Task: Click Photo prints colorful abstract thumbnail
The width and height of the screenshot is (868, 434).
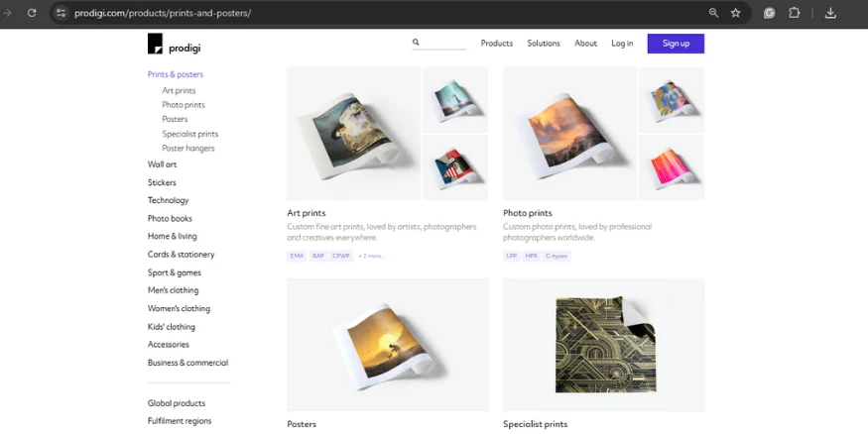Action: 672,99
